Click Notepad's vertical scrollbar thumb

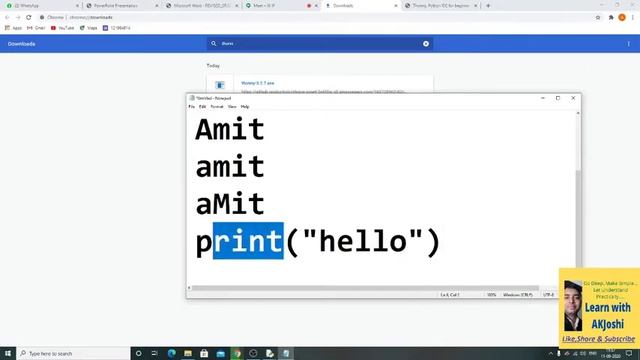(x=578, y=218)
